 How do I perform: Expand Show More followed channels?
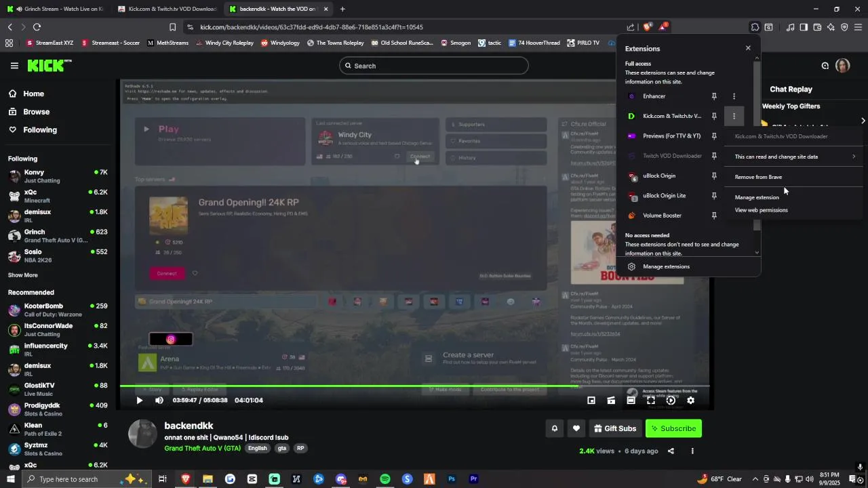(x=23, y=275)
